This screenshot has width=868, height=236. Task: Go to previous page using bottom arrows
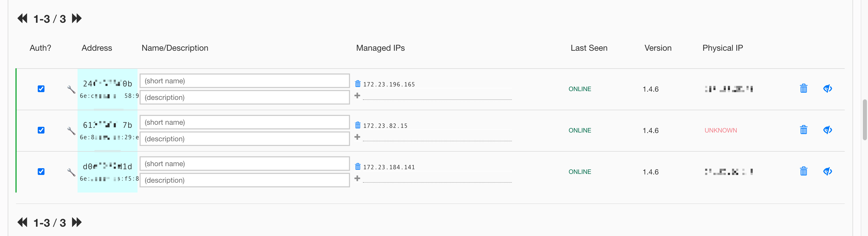click(22, 222)
